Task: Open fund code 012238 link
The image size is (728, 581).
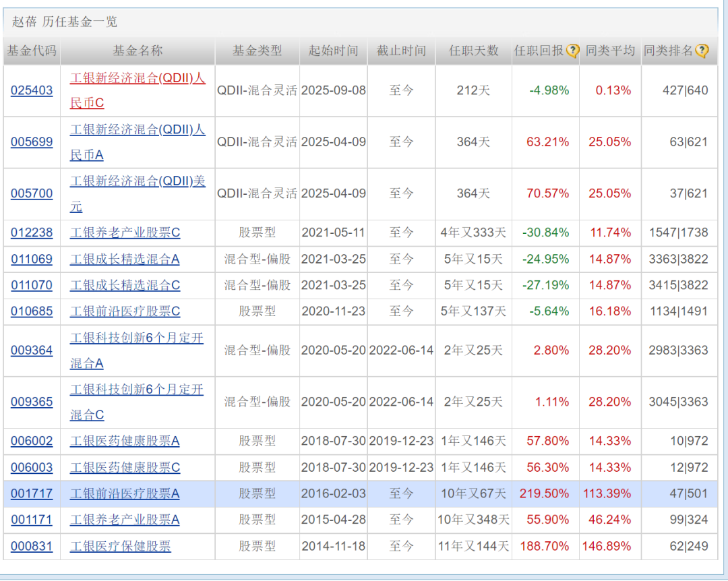Action: 32,233
